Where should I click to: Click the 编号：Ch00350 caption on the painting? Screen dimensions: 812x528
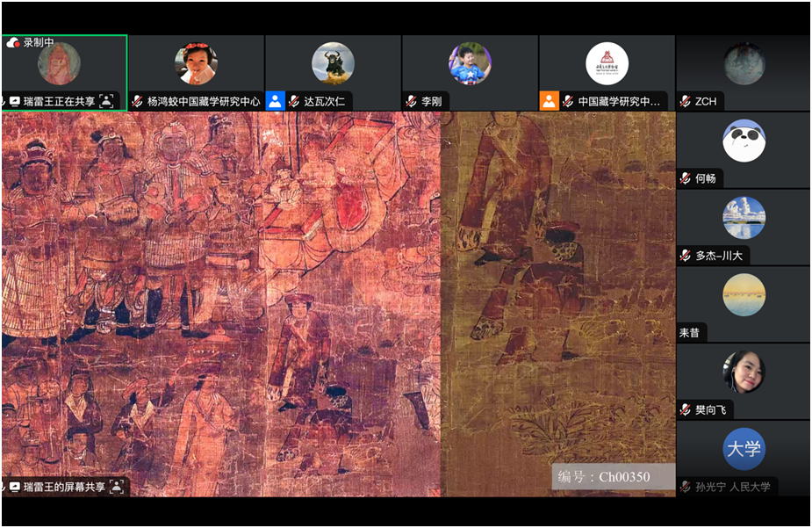pyautogui.click(x=604, y=477)
